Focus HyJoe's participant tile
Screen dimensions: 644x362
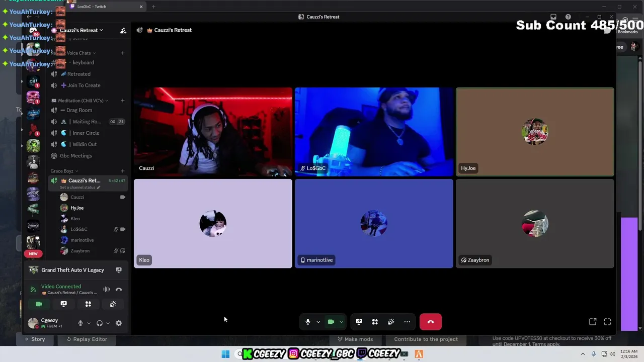pos(535,132)
